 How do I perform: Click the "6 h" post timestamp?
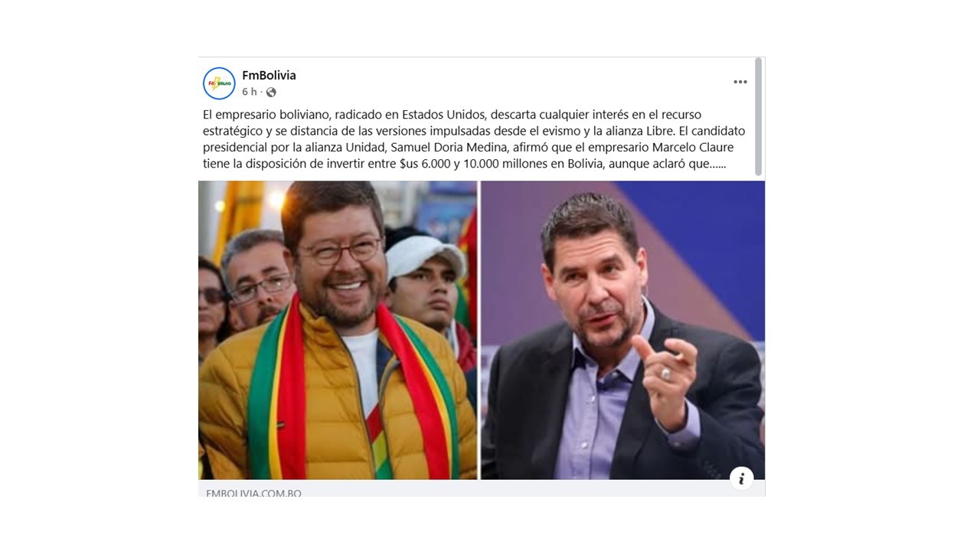tap(250, 92)
